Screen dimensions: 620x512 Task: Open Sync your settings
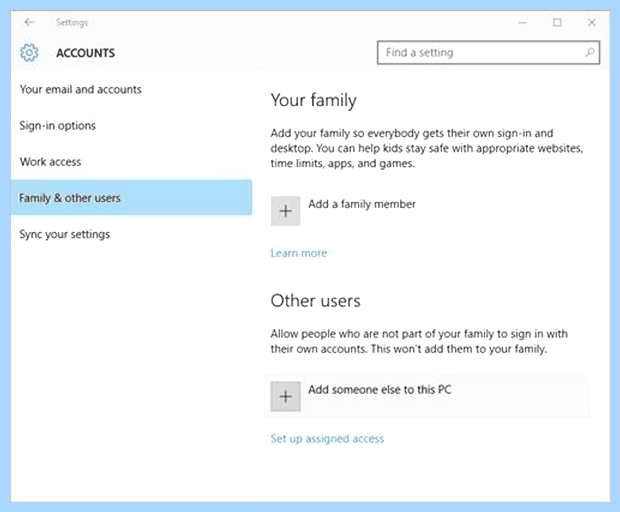65,234
